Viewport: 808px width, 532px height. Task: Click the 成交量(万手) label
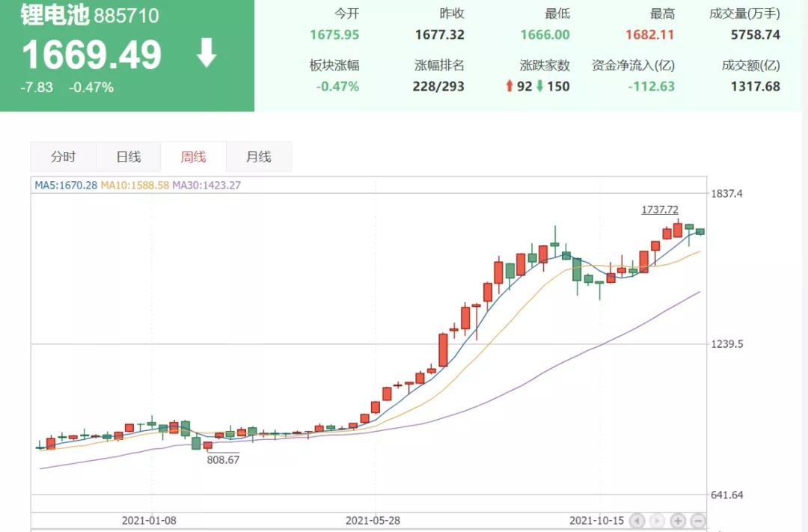(x=744, y=14)
